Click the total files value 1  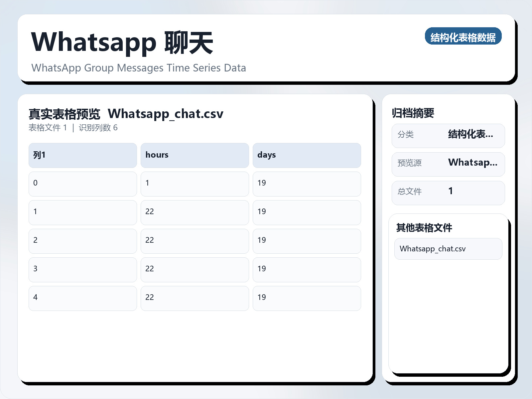[x=451, y=191]
